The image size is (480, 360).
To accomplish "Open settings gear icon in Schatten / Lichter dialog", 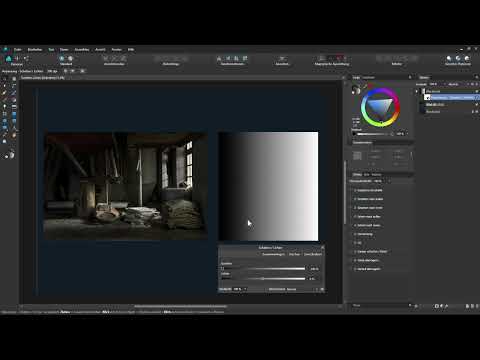I will 322,289.
